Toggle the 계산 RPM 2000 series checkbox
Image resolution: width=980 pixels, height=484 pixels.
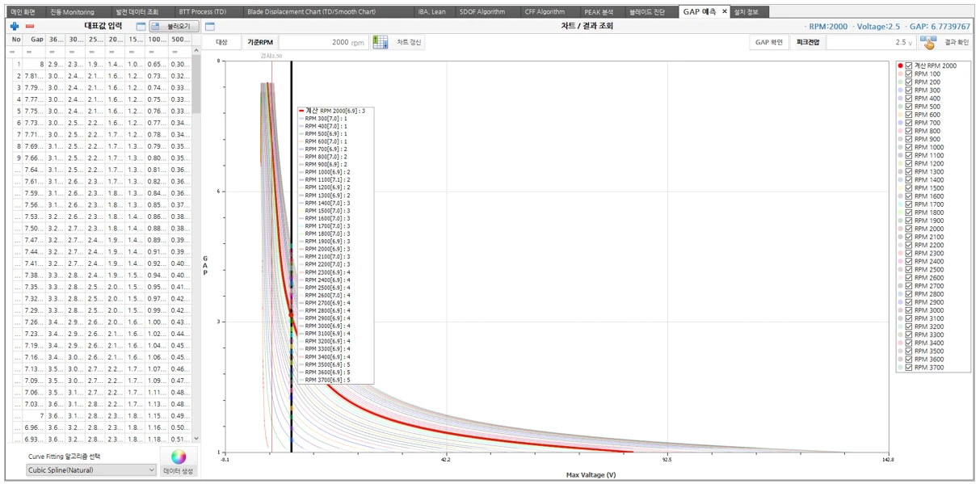909,65
